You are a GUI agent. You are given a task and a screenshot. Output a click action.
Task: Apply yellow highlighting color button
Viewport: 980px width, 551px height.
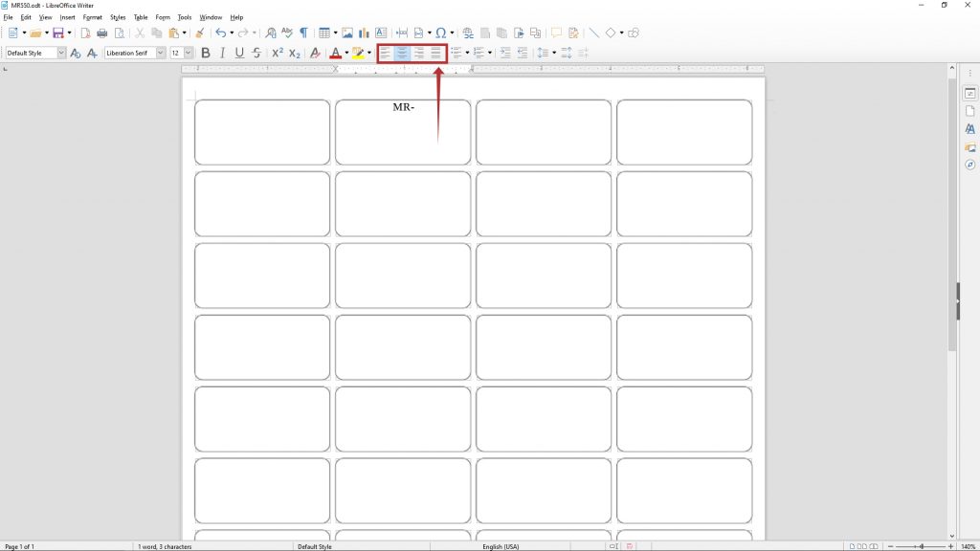click(x=358, y=54)
